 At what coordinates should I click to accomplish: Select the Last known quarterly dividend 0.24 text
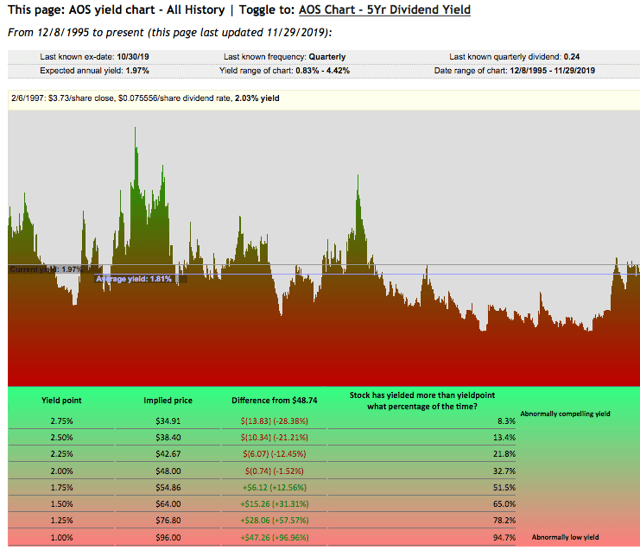click(x=514, y=57)
